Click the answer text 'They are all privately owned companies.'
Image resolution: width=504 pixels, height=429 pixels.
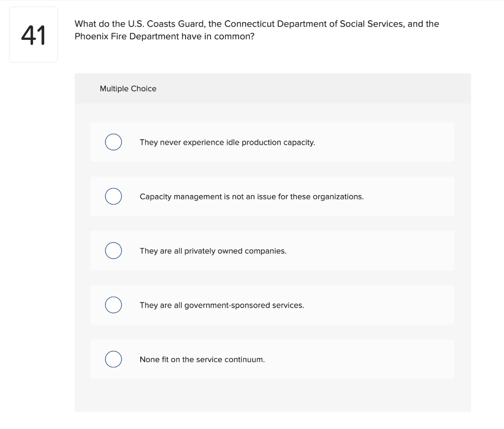(x=213, y=251)
